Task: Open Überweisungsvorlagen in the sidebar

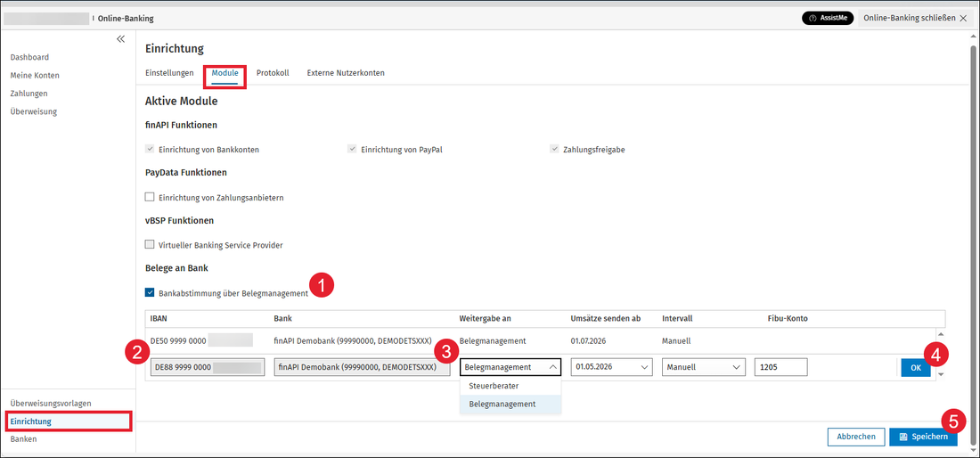Action: coord(51,403)
